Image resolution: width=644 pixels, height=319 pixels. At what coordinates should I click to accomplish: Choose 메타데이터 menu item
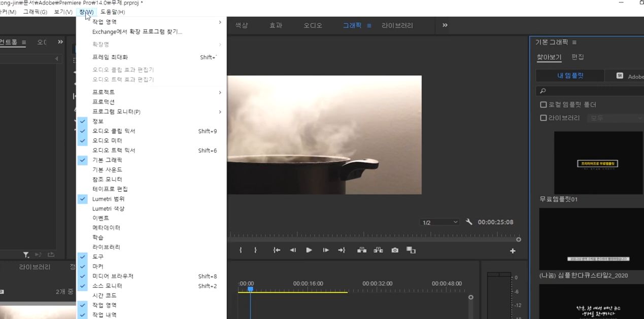coord(151,228)
